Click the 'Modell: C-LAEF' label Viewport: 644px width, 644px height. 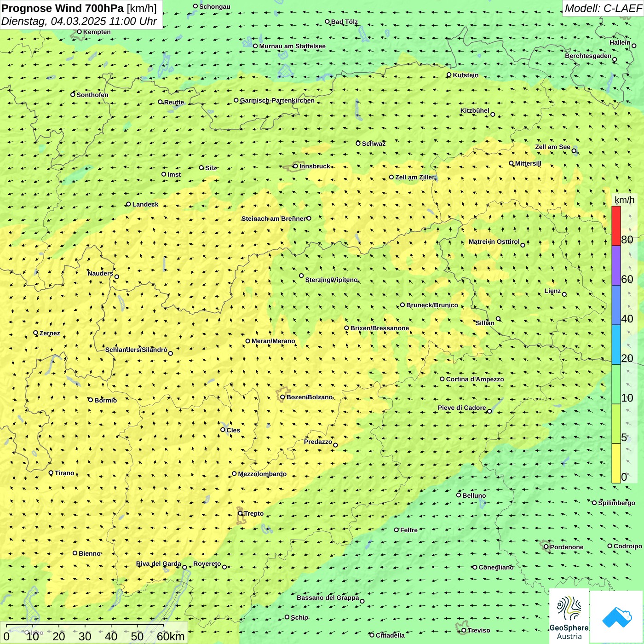coord(603,8)
